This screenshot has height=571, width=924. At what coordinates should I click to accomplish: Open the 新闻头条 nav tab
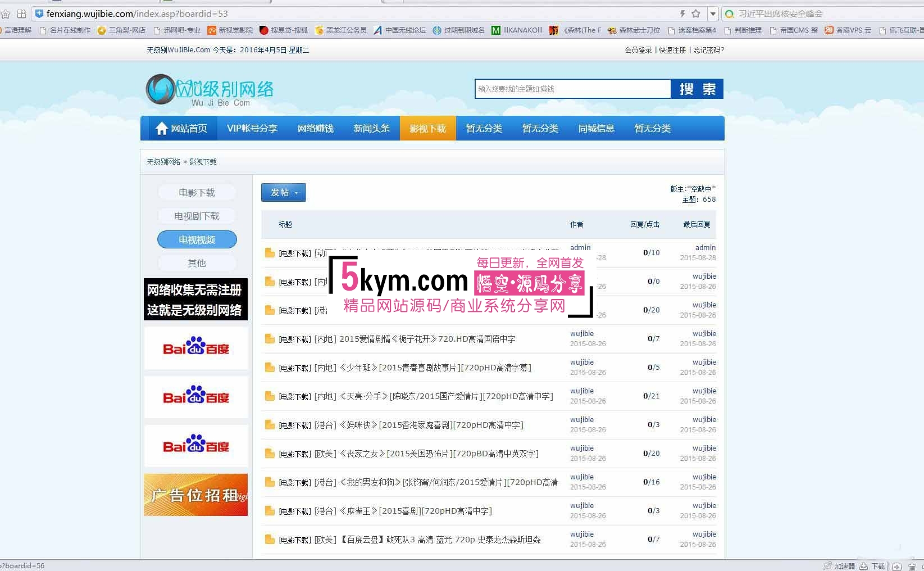click(x=372, y=129)
